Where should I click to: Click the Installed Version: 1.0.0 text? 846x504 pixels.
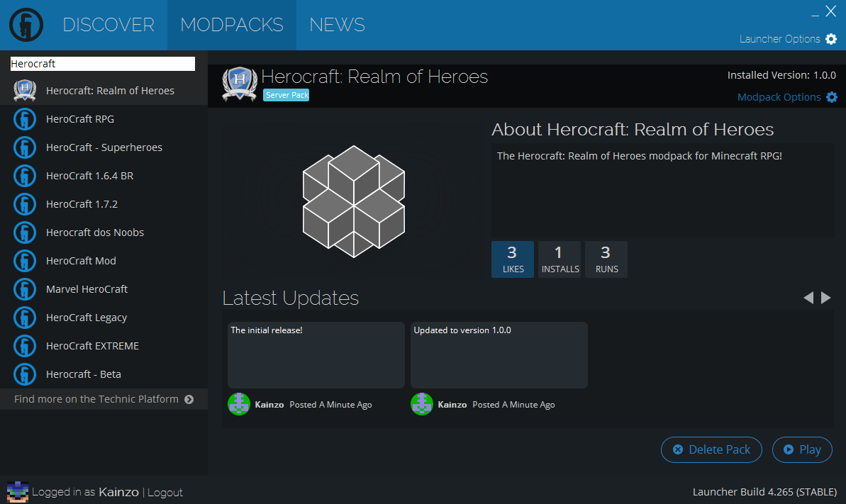781,75
